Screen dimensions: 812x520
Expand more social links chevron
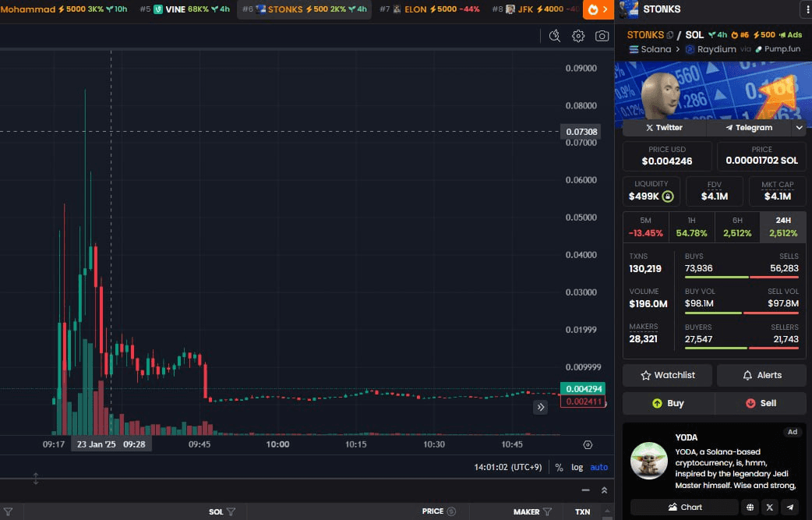[x=799, y=127]
